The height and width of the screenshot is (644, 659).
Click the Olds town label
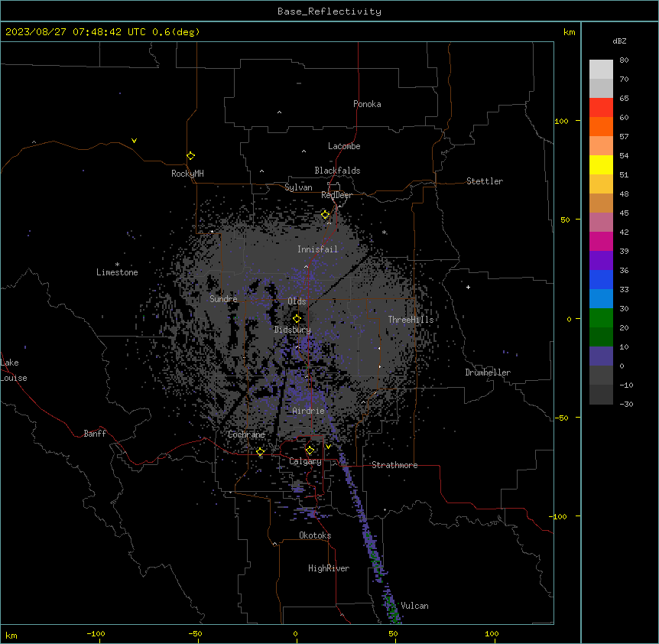[297, 301]
